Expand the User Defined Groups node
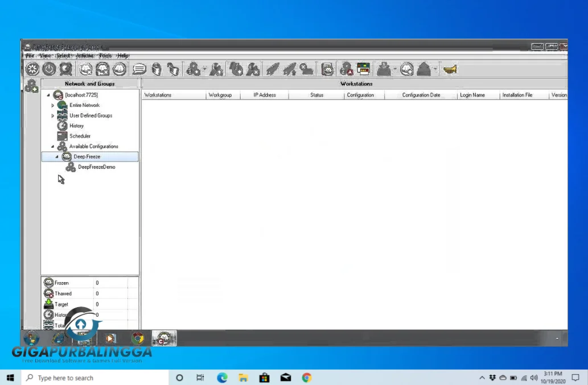Screen dimensions: 588x385 point(52,115)
